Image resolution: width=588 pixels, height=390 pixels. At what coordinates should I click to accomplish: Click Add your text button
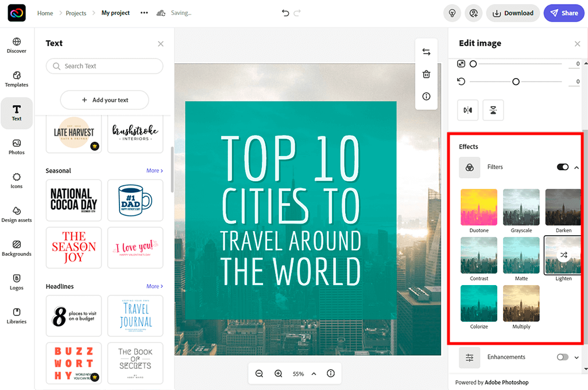click(x=105, y=100)
